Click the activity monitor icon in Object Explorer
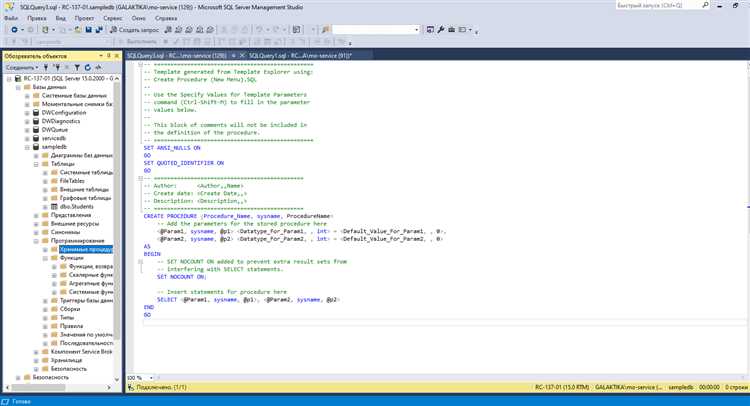Screen dimensions: 750x406 click(x=98, y=67)
